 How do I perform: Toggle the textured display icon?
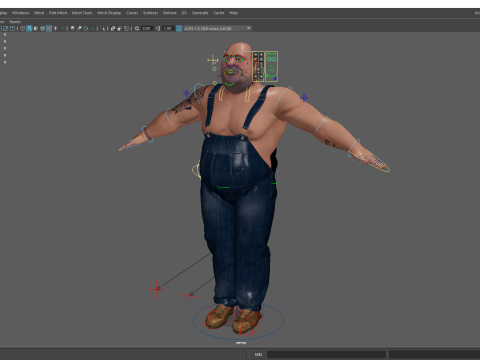(x=49, y=28)
